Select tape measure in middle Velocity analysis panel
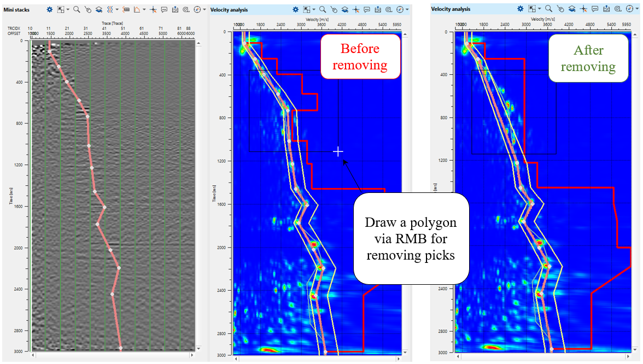 click(x=389, y=10)
